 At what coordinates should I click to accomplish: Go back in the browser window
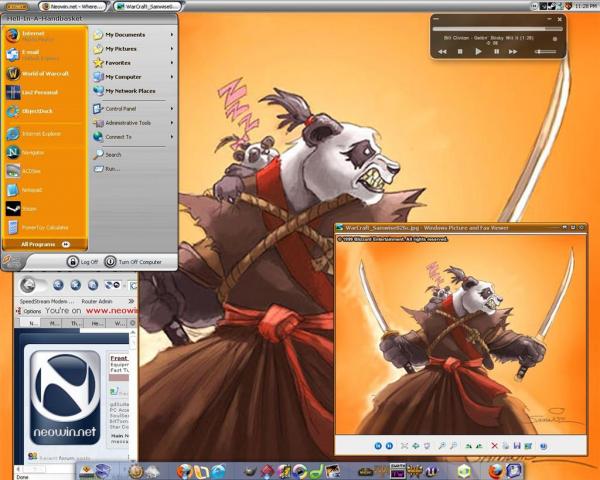tap(28, 285)
